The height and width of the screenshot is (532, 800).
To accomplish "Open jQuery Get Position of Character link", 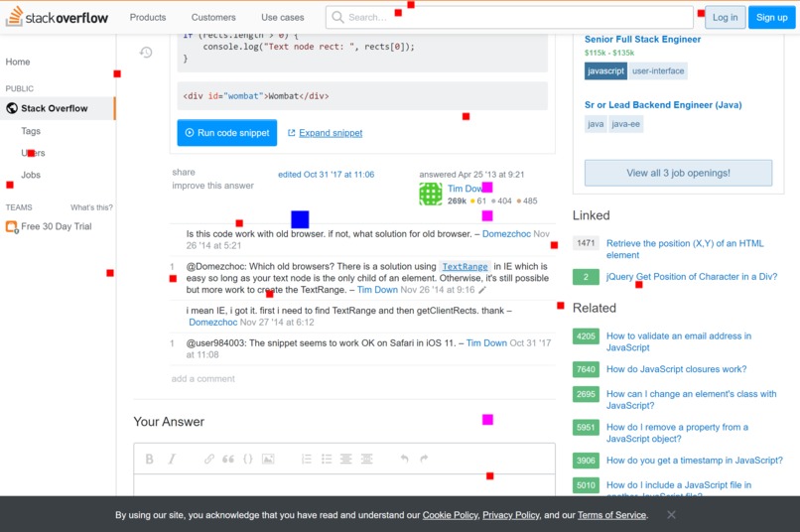I will pos(692,277).
